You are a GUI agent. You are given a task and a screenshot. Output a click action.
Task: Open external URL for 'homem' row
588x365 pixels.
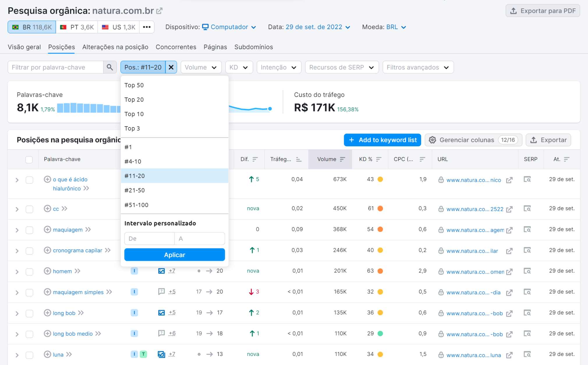[509, 272]
